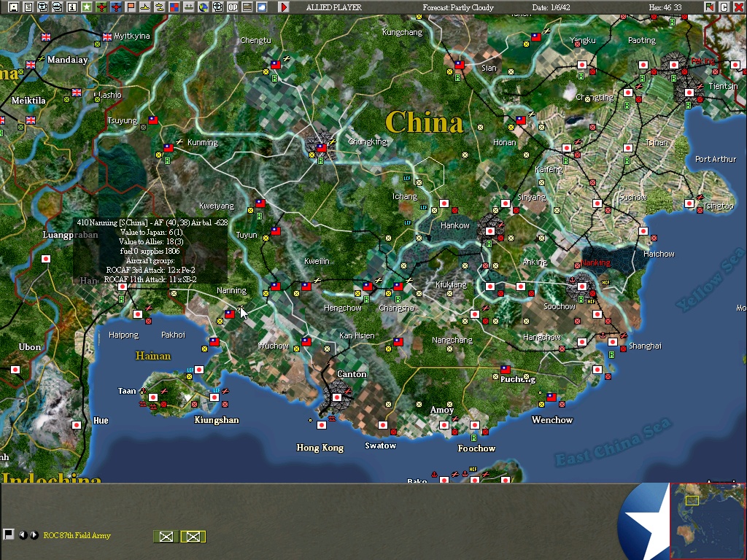Image resolution: width=747 pixels, height=560 pixels.
Task: Click the 'Hex: 46 33' readout
Action: (x=665, y=7)
